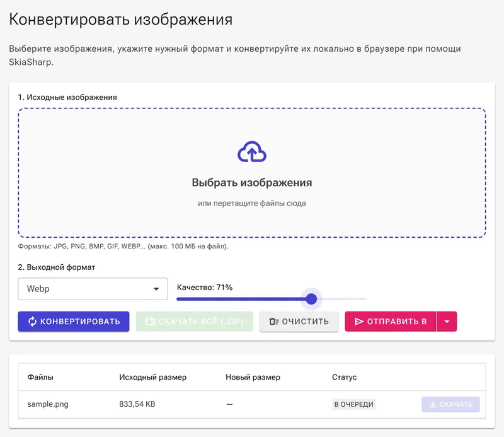This screenshot has height=437, width=504.
Task: Click Выбрать изображения to pick files
Action: pyautogui.click(x=251, y=182)
